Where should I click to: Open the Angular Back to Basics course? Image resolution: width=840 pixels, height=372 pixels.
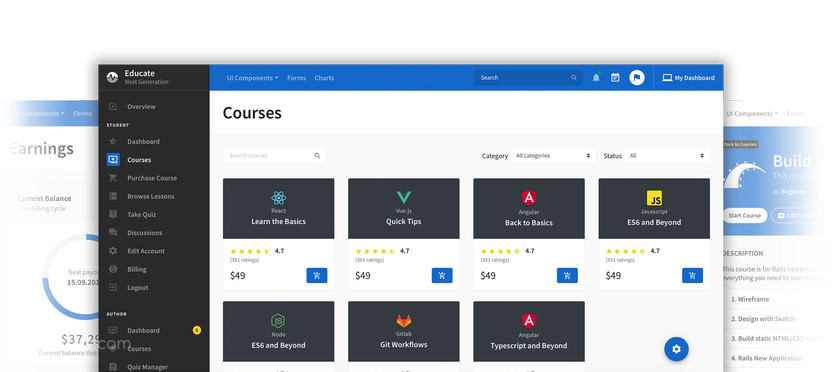pos(529,209)
